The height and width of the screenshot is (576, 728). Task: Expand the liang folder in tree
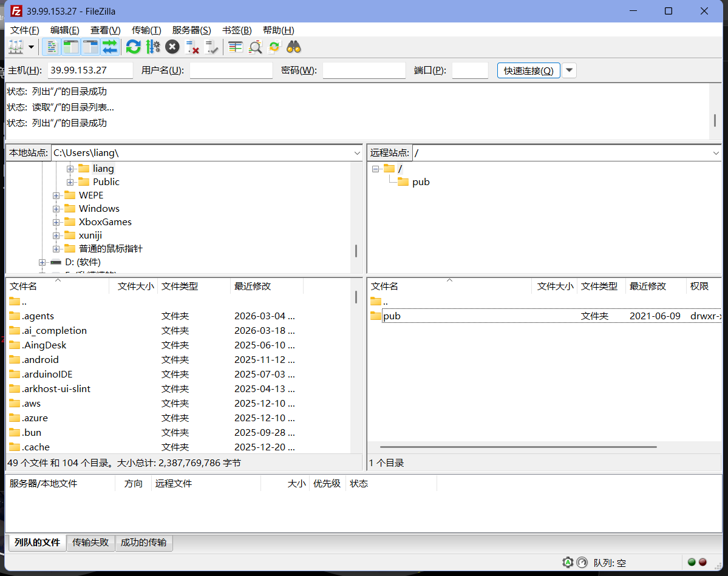coord(70,169)
